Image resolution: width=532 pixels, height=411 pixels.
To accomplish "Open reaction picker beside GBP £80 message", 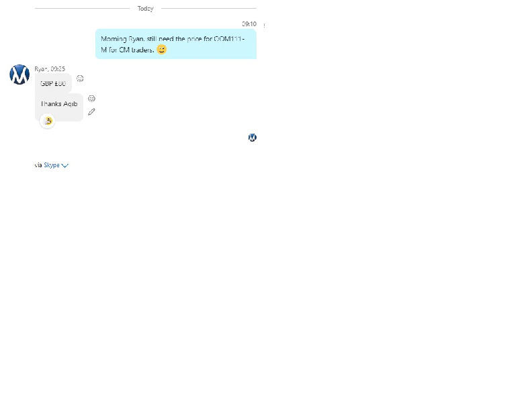I will point(80,79).
